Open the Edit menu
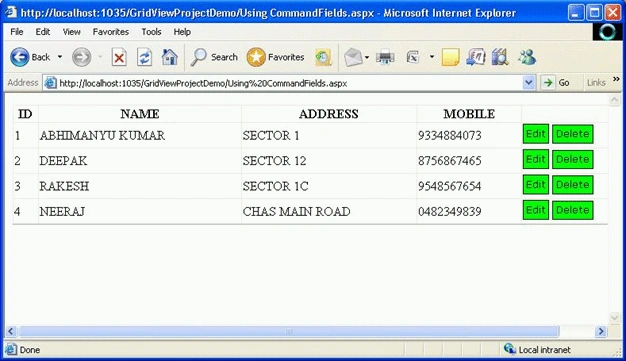The image size is (626, 361). (43, 32)
